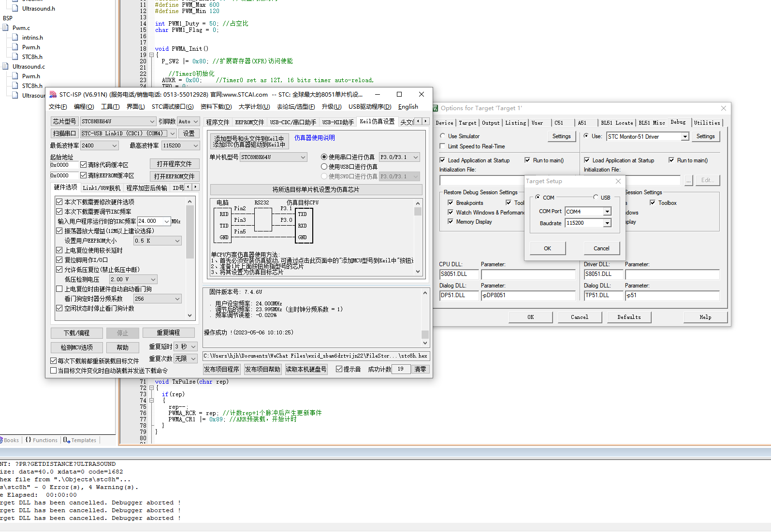Click the intrins.h file icon

click(x=15, y=37)
